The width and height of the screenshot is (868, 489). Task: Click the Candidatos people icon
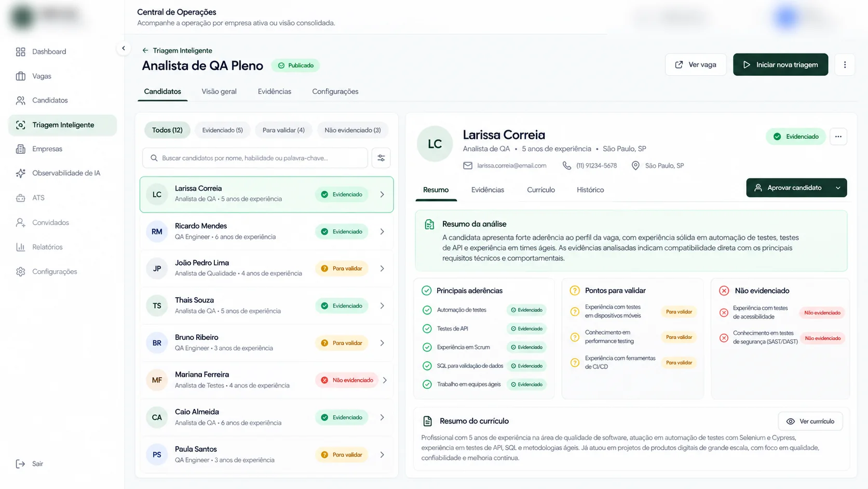point(20,100)
